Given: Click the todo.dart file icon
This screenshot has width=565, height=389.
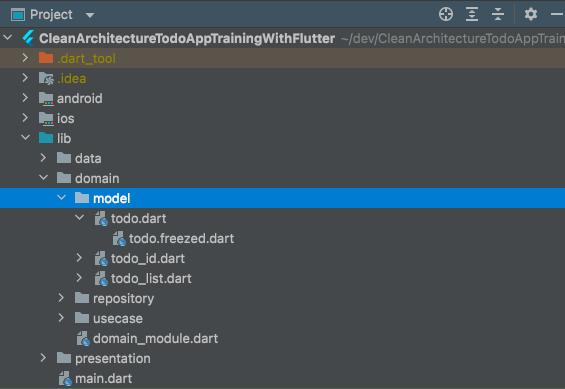Looking at the screenshot, I should click(x=101, y=218).
